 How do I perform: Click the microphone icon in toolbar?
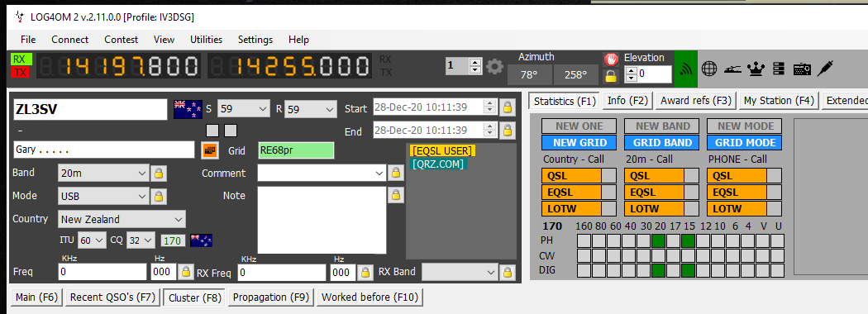(825, 69)
